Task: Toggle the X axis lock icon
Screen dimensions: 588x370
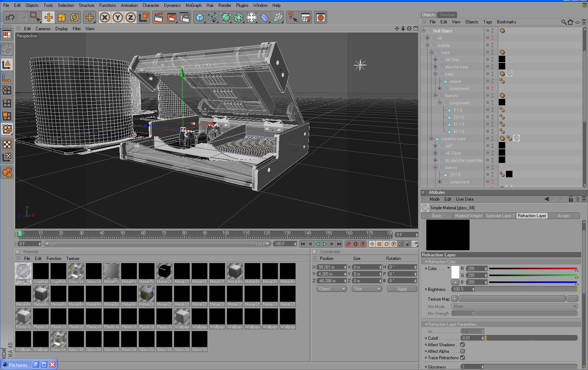Action: pos(105,17)
